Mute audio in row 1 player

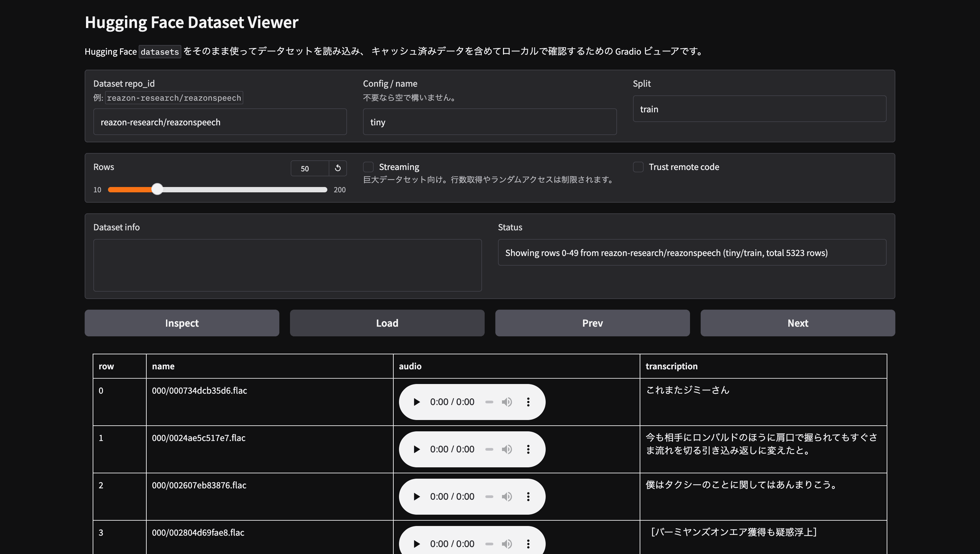(507, 449)
